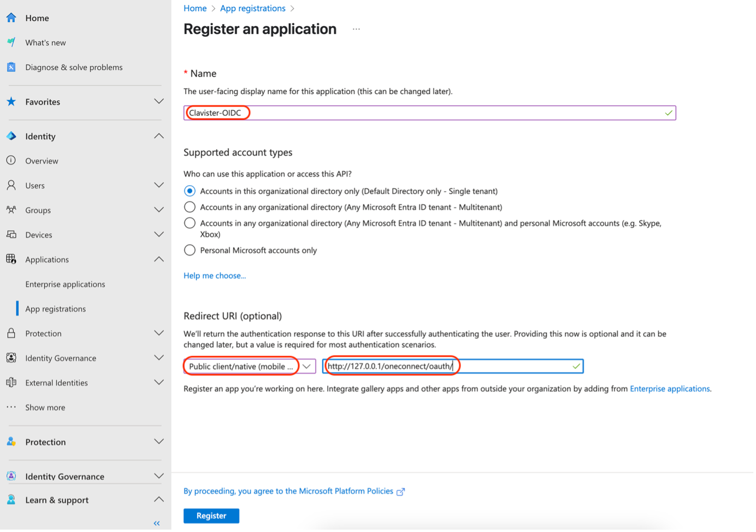Screen dimensions: 756x532
Task: Click the Home house icon in sidebar
Action: [11, 18]
